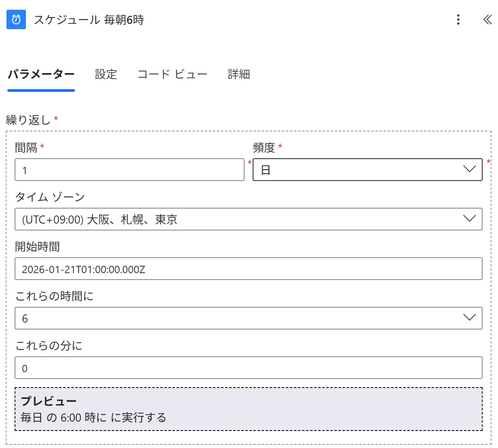Click the chevron arrow in the これらの時間に field
498x448 pixels.
click(469, 318)
